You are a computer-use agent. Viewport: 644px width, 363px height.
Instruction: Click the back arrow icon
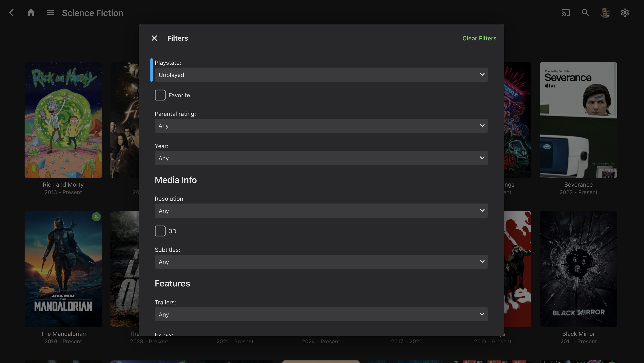[x=12, y=13]
